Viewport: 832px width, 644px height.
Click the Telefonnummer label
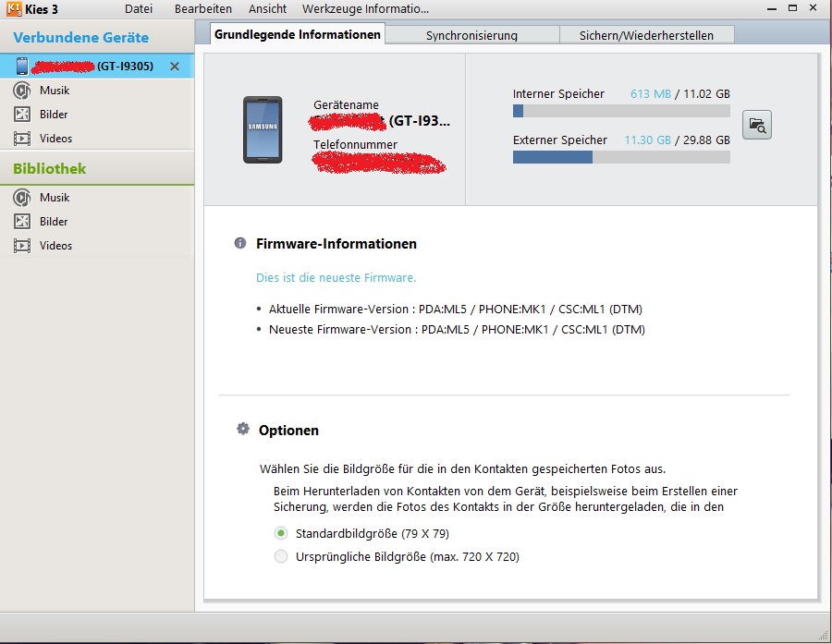[355, 145]
